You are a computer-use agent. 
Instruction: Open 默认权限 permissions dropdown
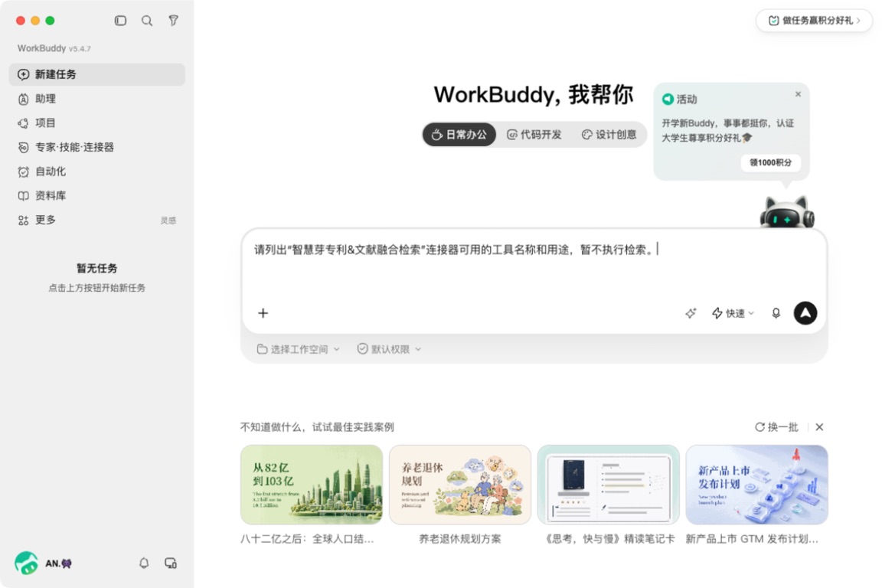click(x=389, y=349)
